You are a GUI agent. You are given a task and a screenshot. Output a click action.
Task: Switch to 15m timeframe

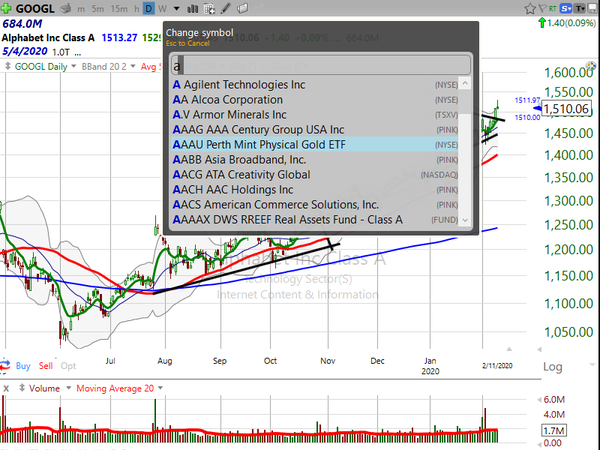(x=119, y=8)
